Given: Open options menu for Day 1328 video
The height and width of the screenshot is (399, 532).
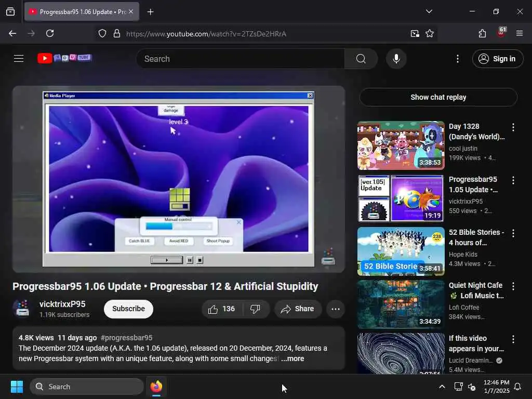Looking at the screenshot, I should (x=513, y=127).
